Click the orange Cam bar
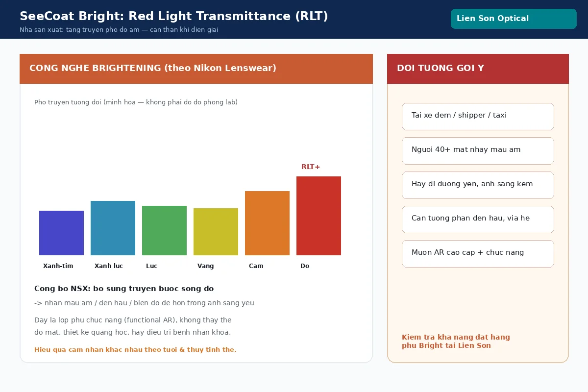 [267, 223]
